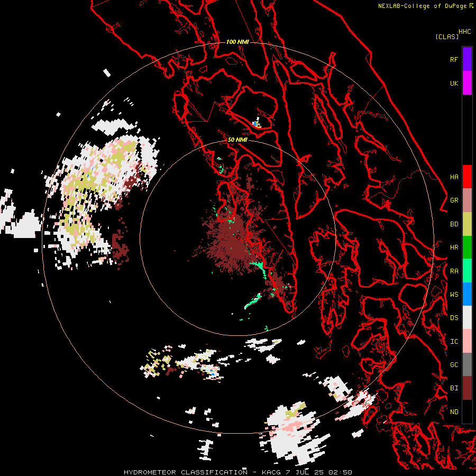Image resolution: width=476 pixels, height=476 pixels.
Task: Click the HA legend label
Action: 454,177
